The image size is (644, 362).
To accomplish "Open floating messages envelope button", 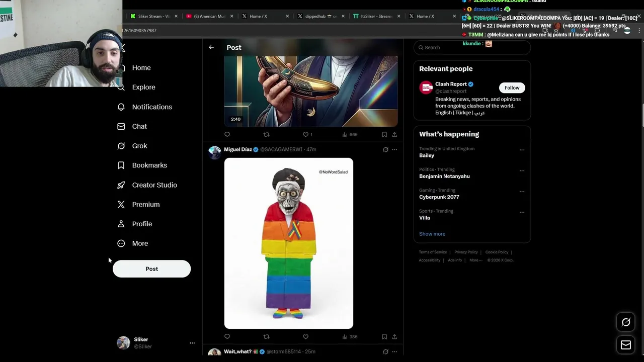I will pos(626,345).
